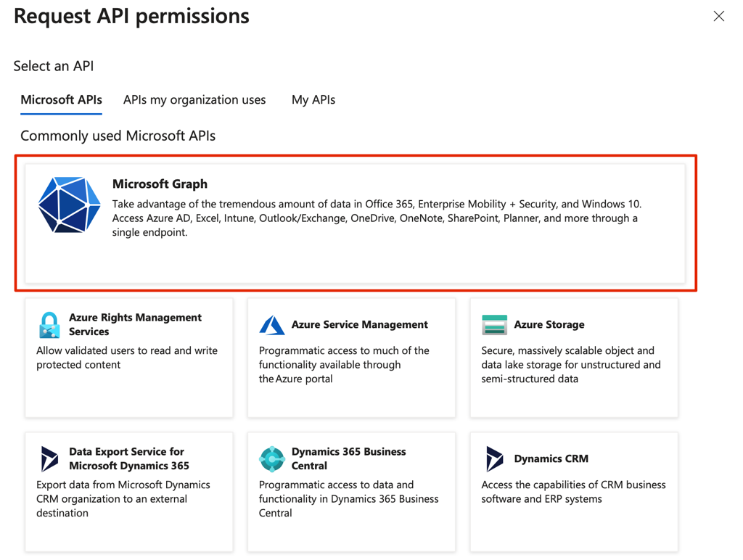Viewport: 743px width, 560px height.
Task: Choose the Dynamics CRM title
Action: [x=551, y=458]
